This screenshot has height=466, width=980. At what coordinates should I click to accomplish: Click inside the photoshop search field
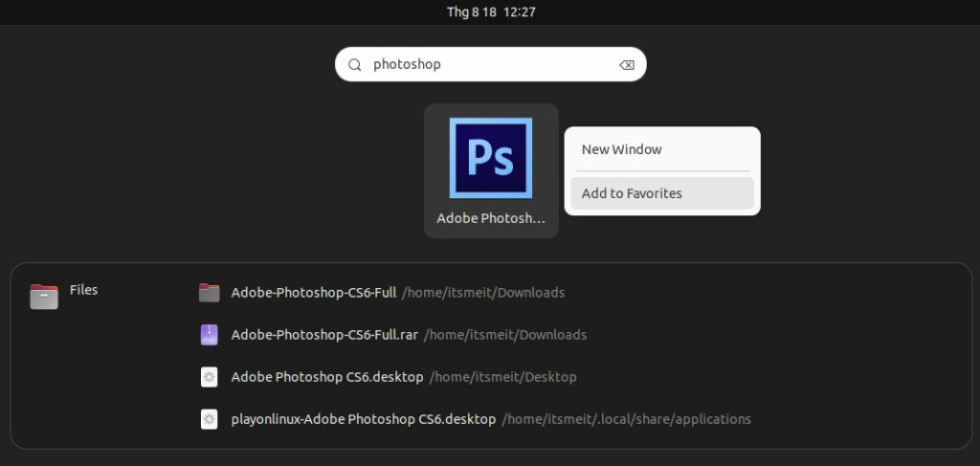tap(488, 65)
